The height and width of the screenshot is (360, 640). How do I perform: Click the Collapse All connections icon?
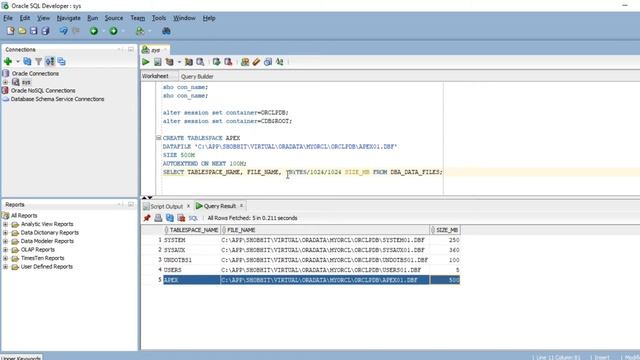click(61, 62)
